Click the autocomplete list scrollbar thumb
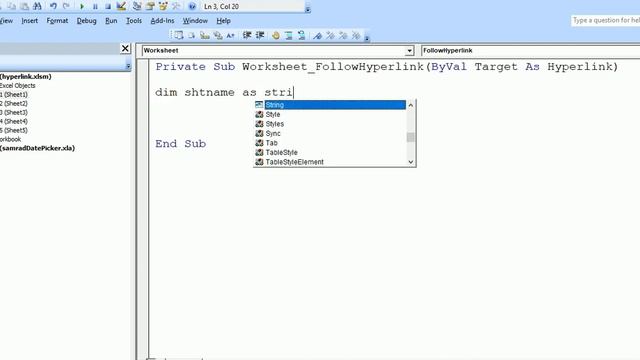 click(411, 137)
